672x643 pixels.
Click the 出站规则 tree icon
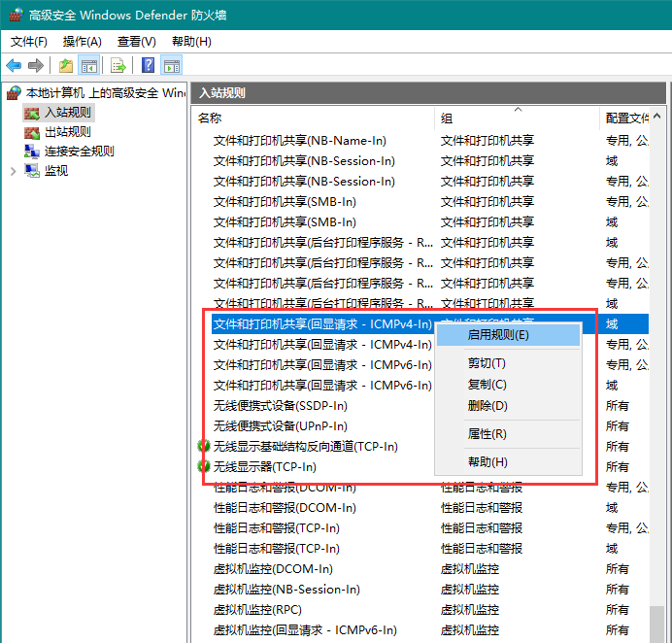[x=32, y=132]
